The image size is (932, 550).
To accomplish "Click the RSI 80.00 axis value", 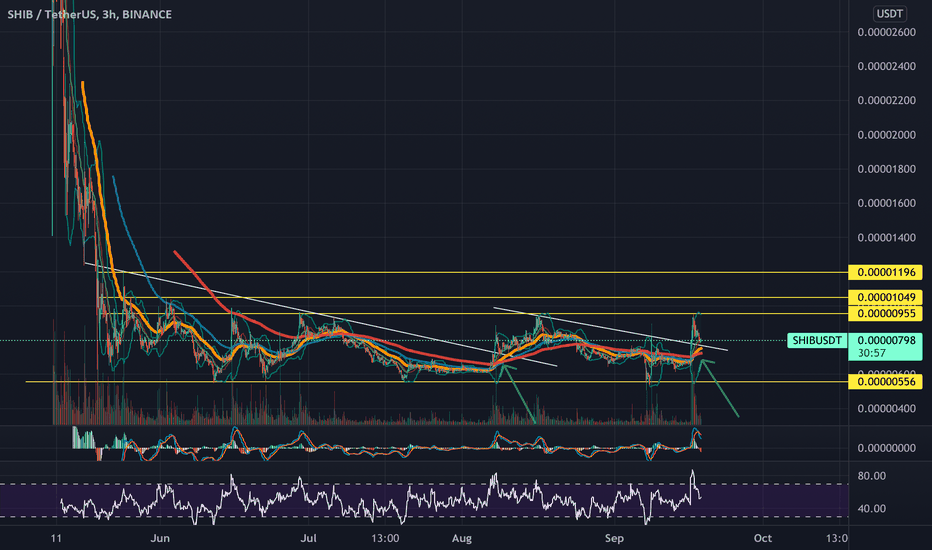I will pyautogui.click(x=871, y=476).
